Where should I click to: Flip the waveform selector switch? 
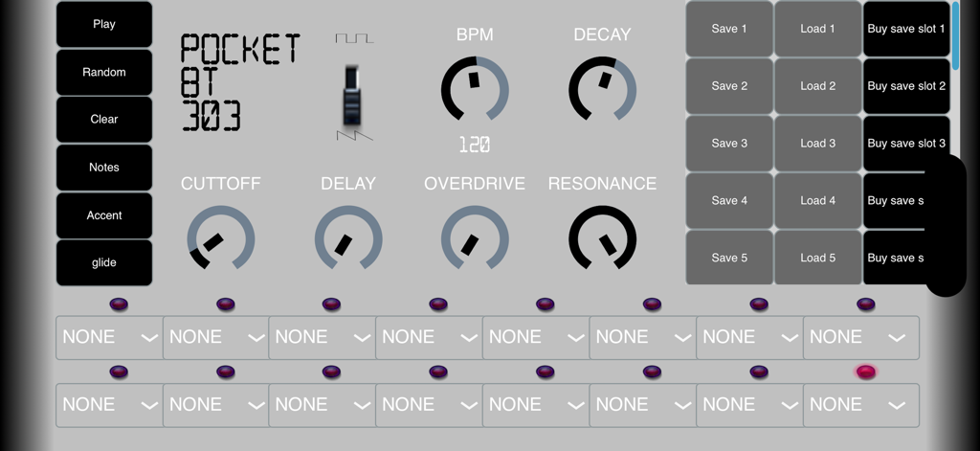pos(352,95)
